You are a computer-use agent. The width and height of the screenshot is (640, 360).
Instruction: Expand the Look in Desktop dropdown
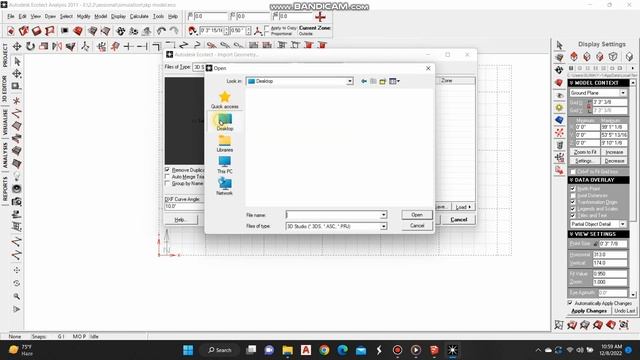point(350,81)
